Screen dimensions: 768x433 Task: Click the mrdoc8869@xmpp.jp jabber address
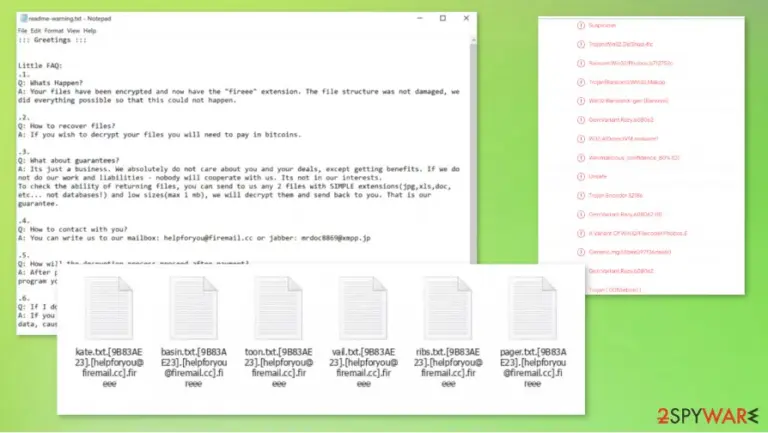[336, 238]
